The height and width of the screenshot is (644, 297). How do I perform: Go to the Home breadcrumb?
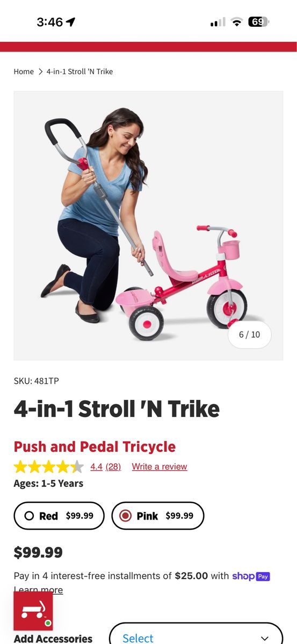pos(24,71)
